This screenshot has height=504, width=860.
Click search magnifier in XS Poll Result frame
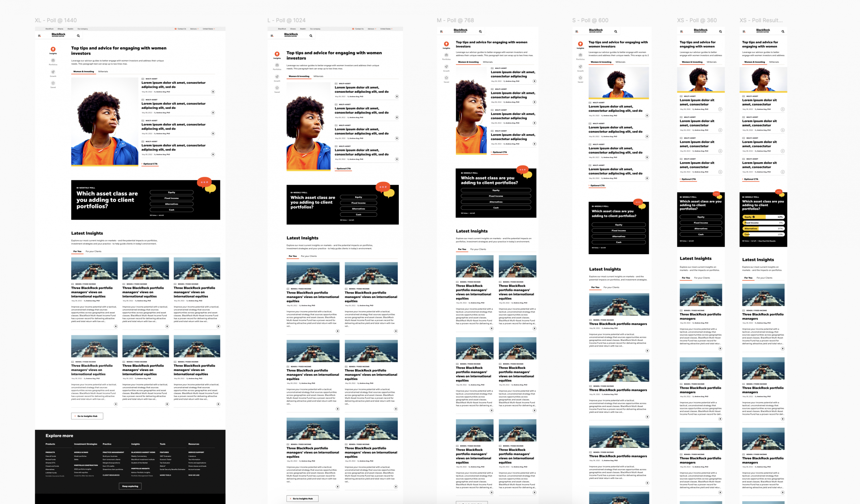[783, 31]
